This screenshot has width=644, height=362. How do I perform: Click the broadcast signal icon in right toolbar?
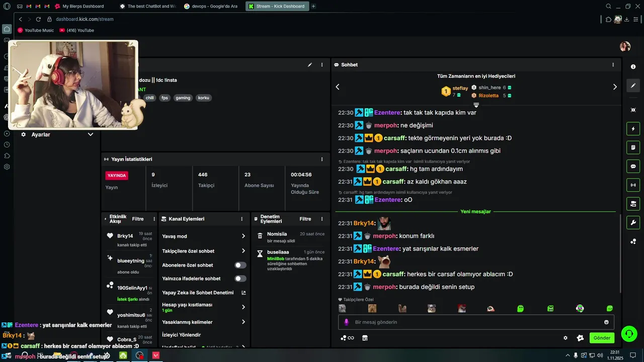(x=633, y=185)
